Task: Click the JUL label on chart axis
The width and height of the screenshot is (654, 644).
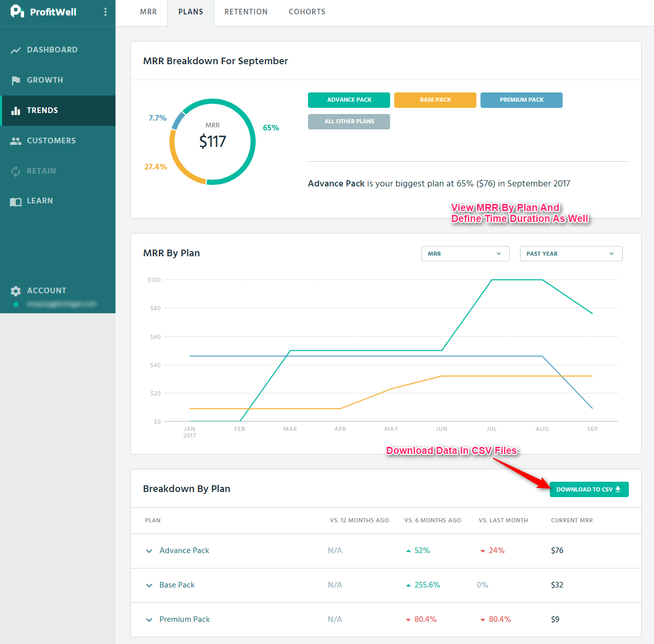Action: pos(492,429)
